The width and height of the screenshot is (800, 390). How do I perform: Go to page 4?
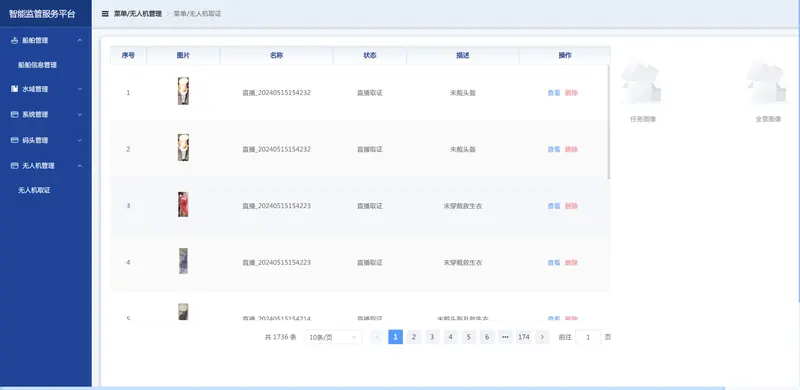click(x=451, y=337)
